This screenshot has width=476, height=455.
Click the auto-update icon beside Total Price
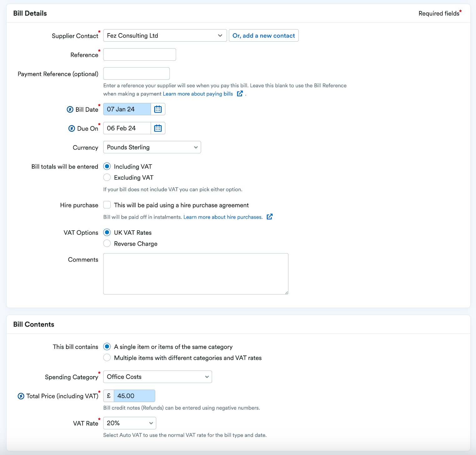tap(21, 396)
